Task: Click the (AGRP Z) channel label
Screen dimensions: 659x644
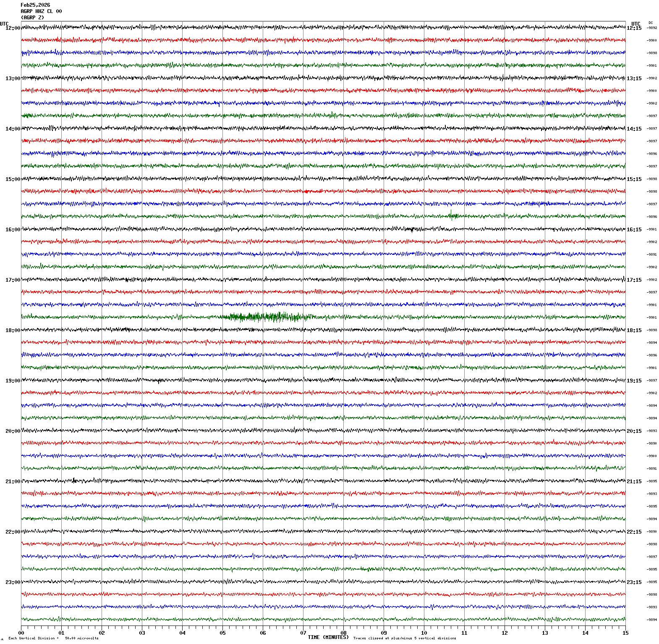Action: click(x=32, y=18)
